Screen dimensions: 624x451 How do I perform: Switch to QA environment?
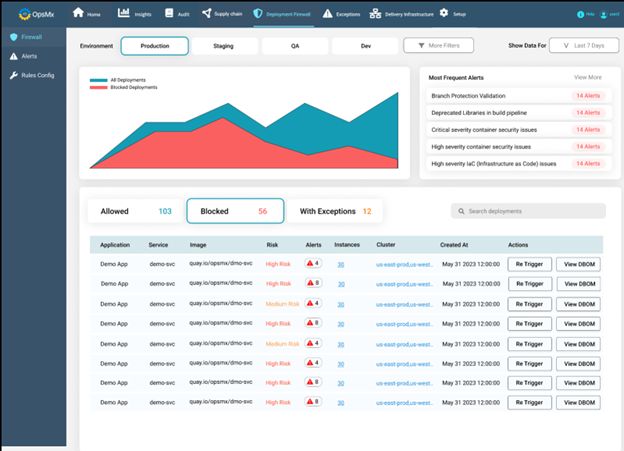click(x=295, y=46)
